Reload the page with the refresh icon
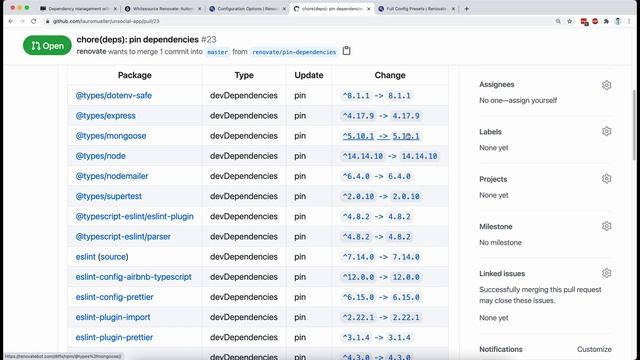The image size is (640, 360). (x=33, y=21)
